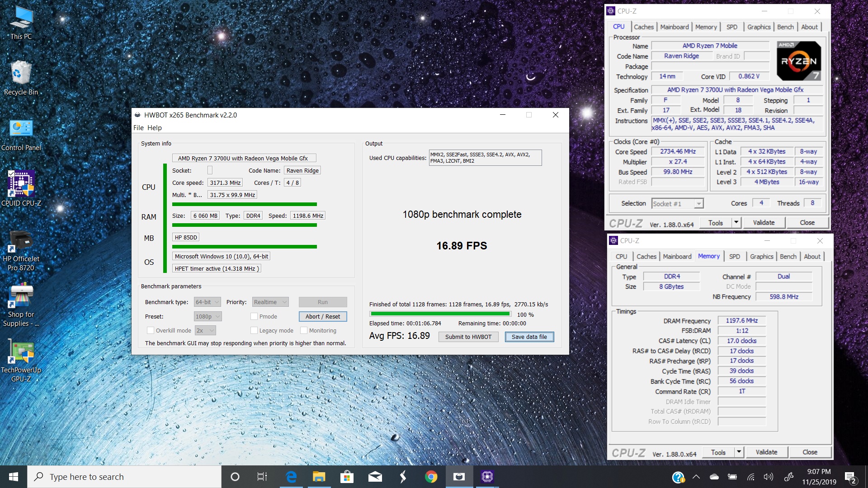Open the blue help icon in system tray

pyautogui.click(x=678, y=477)
